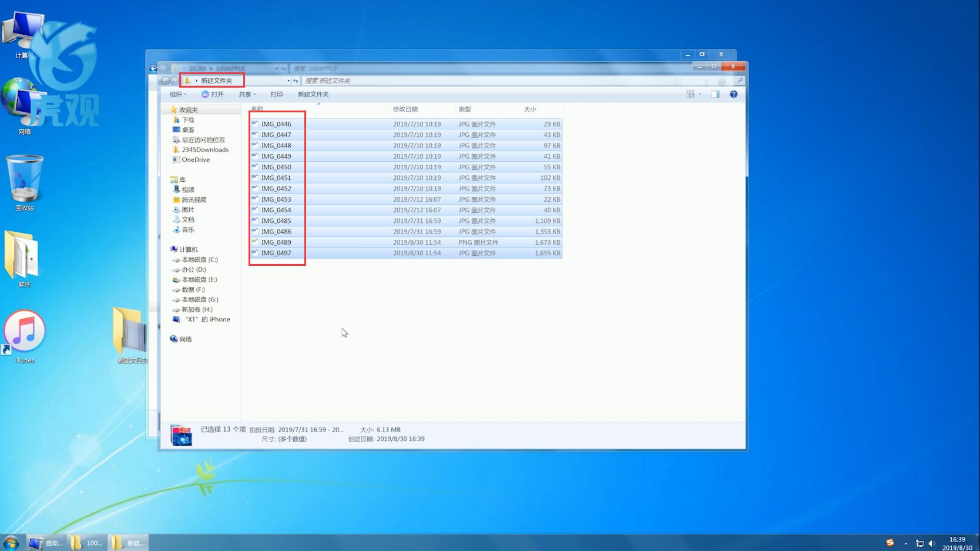
Task: Click 新建文件夹 in the address bar
Action: (216, 81)
